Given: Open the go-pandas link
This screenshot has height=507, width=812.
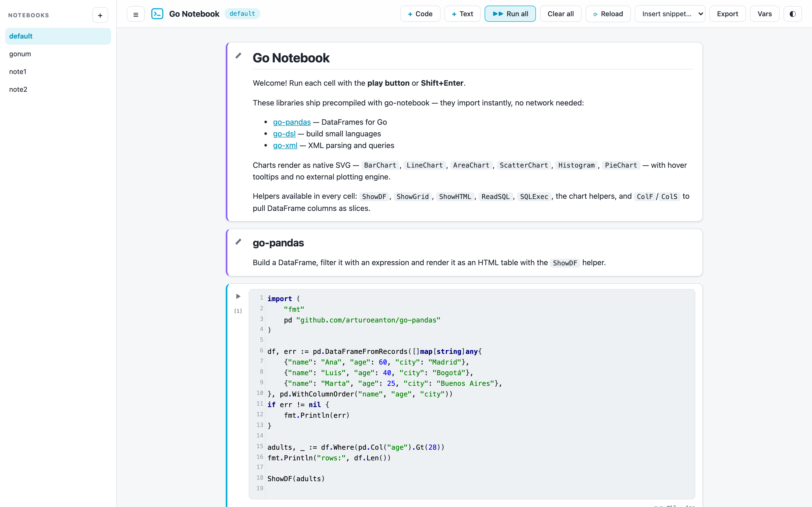Looking at the screenshot, I should pos(292,122).
